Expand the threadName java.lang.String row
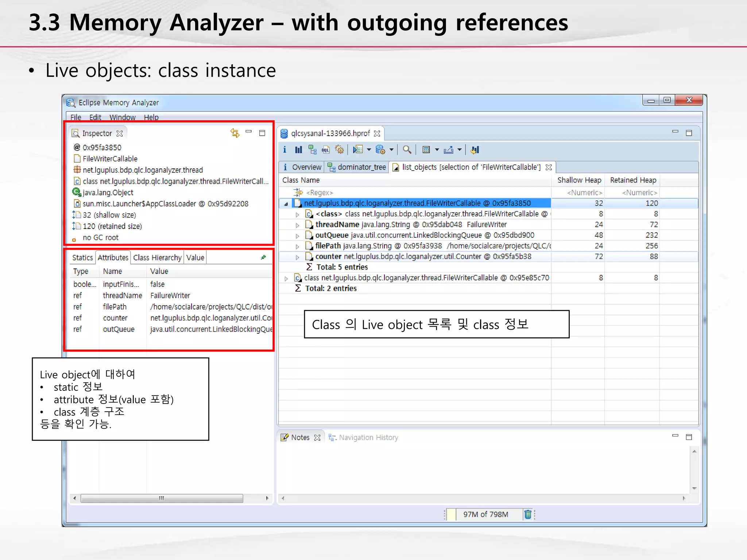 coord(298,225)
